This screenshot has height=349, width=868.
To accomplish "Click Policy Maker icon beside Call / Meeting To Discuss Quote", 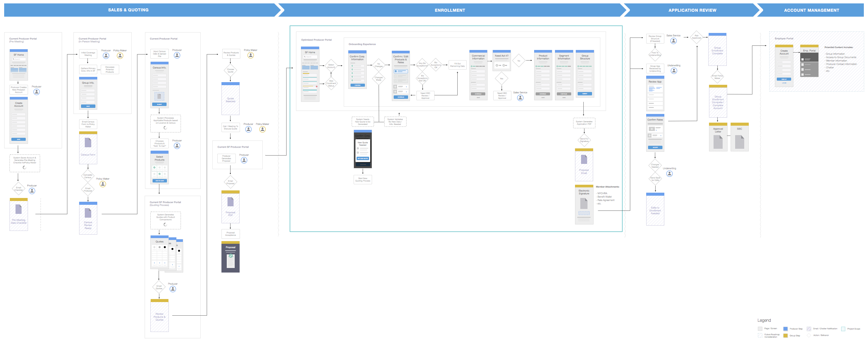I will tap(262, 129).
